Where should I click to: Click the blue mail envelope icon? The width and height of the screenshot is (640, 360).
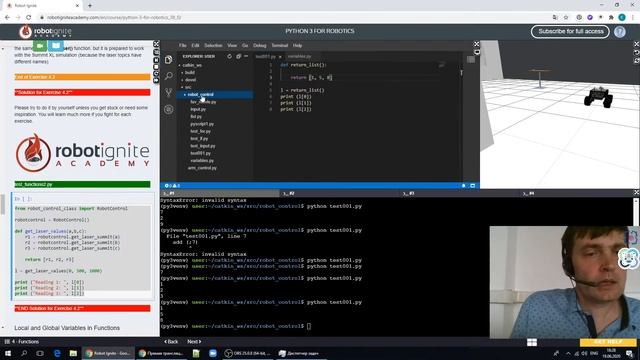56,46
